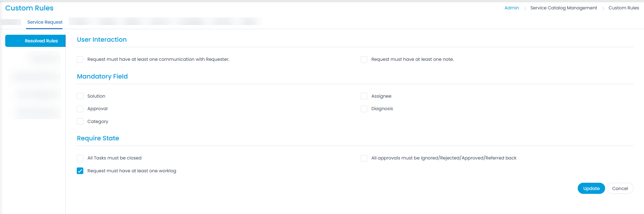The image size is (644, 214).
Task: Tick the Assignee mandatory field checkbox
Action: click(364, 96)
